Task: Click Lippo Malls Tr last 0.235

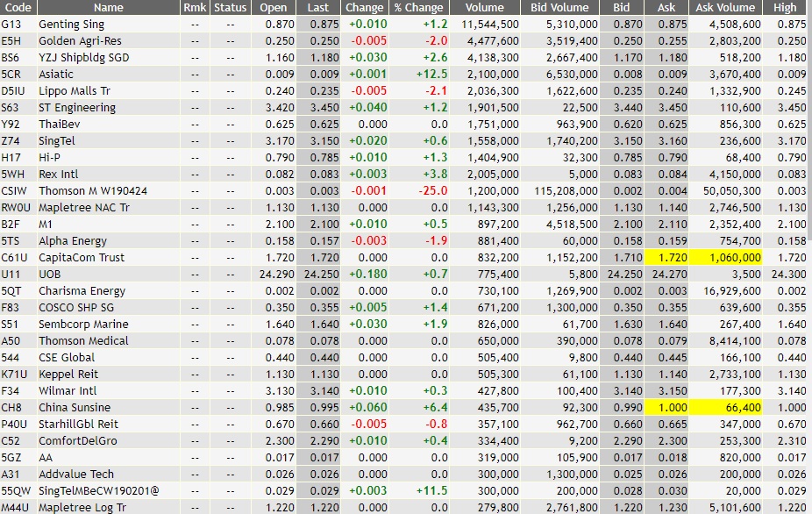Action: [324, 90]
